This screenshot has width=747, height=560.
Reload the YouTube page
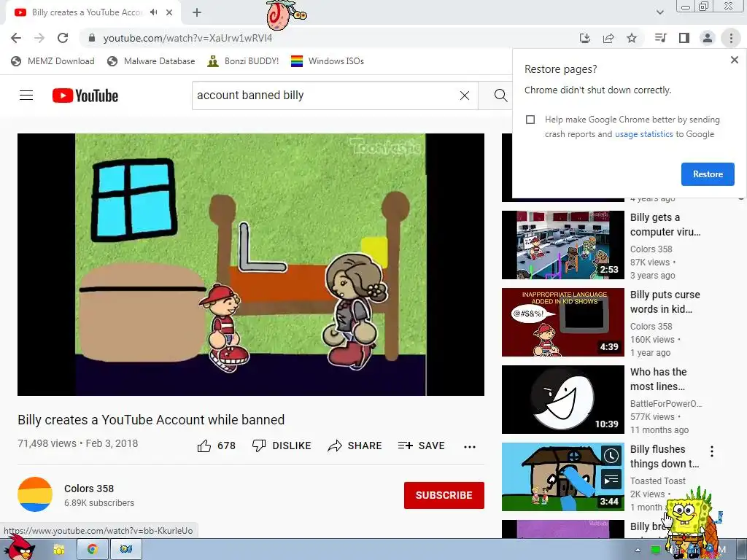[x=63, y=38]
